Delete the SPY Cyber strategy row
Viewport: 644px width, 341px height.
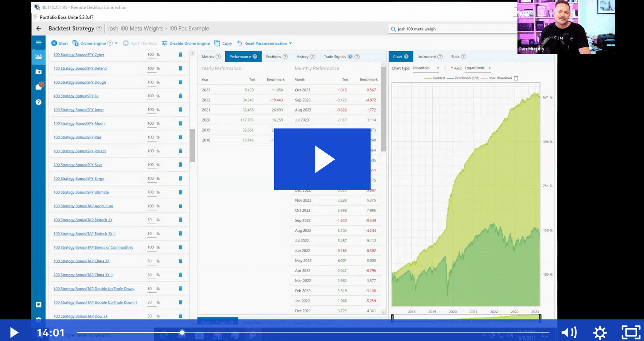[x=180, y=55]
